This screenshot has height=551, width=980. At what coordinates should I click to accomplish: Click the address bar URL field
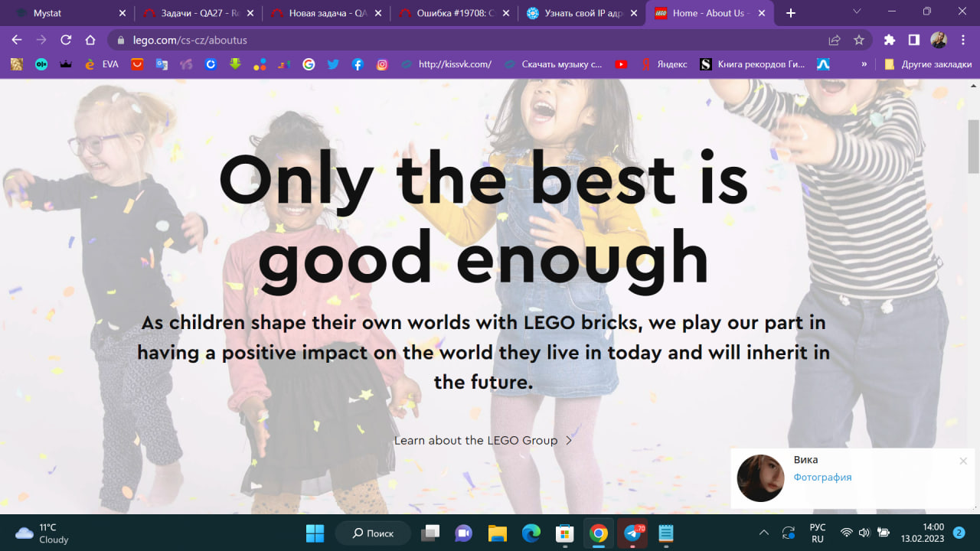click(x=459, y=40)
